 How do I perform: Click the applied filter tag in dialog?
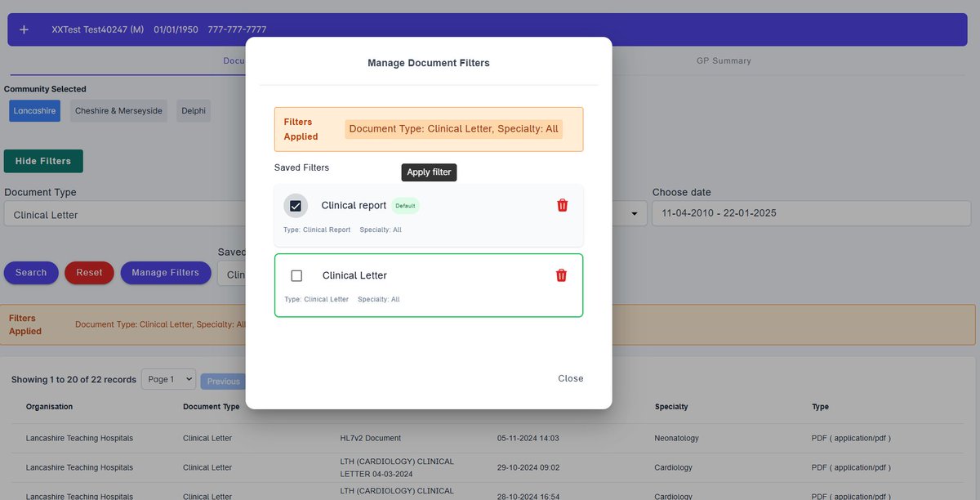tap(453, 129)
